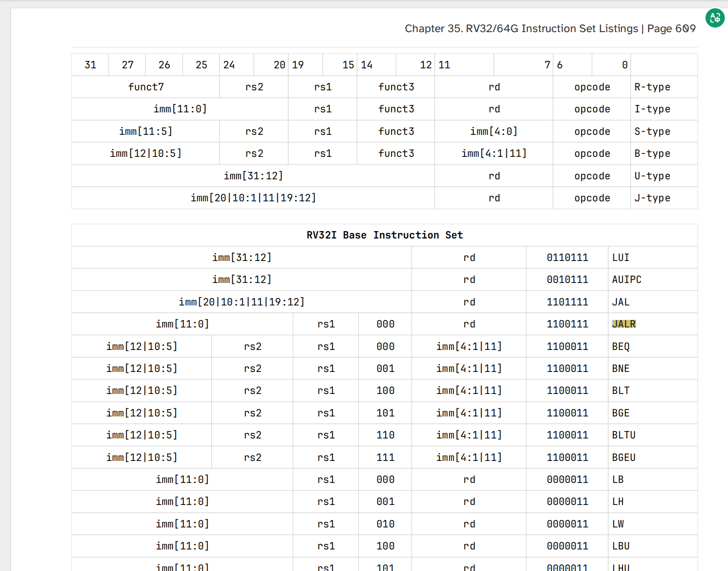Viewport: 728px width, 571px height.
Task: Click the LB instruction name
Action: pos(618,479)
